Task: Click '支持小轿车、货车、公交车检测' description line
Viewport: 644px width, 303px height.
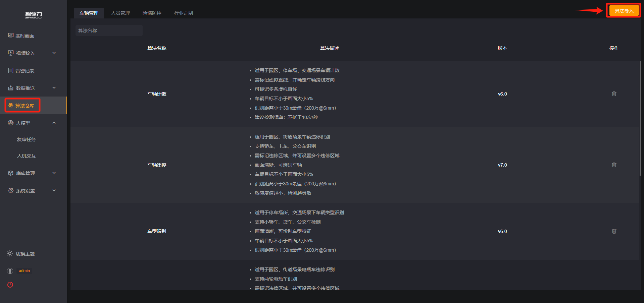Action: click(x=288, y=222)
